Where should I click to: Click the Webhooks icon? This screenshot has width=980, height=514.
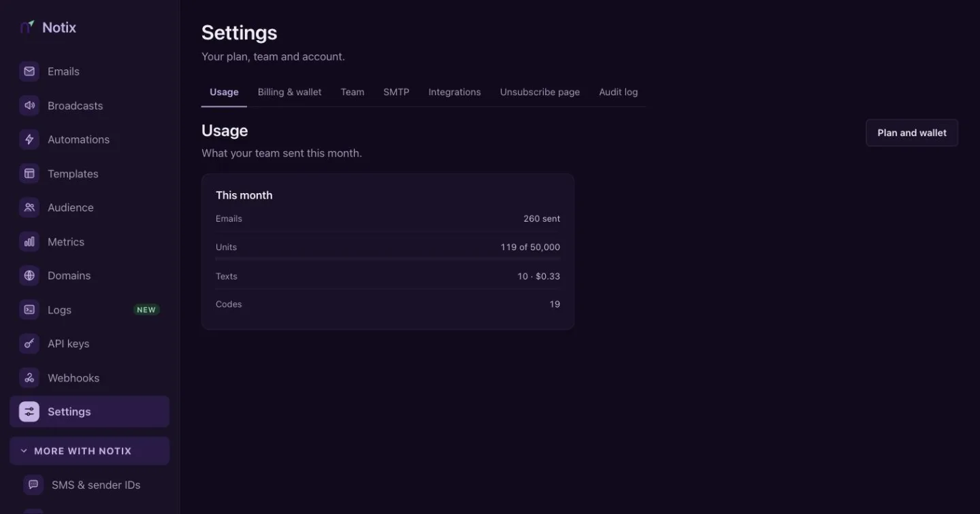[29, 377]
